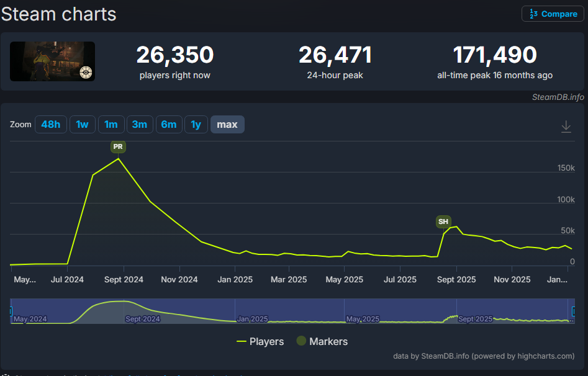Click the PR marker on the chart
This screenshot has height=376, width=588.
click(118, 146)
